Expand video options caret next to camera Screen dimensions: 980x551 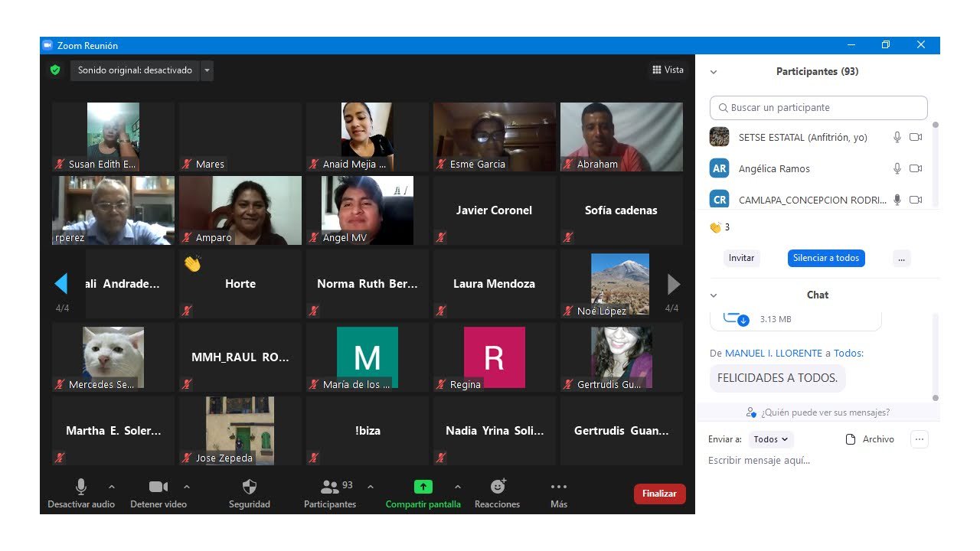pyautogui.click(x=187, y=487)
